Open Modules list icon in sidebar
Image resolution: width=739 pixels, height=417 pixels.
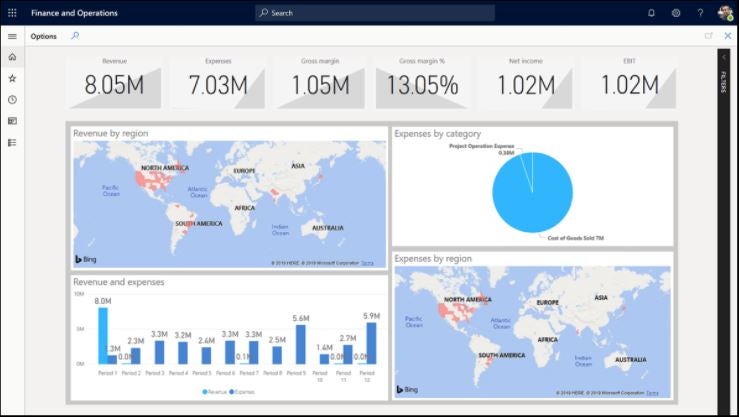[x=12, y=142]
